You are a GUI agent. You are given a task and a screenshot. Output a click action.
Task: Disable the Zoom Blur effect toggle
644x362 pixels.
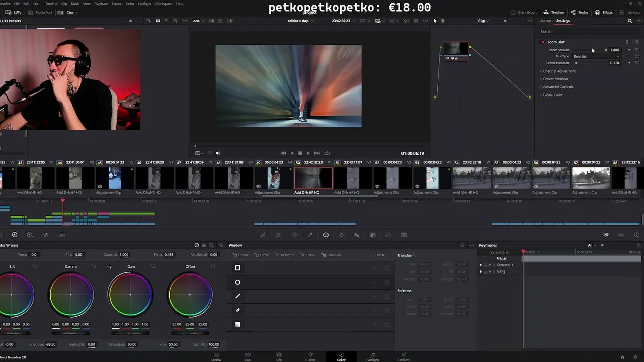click(x=543, y=42)
